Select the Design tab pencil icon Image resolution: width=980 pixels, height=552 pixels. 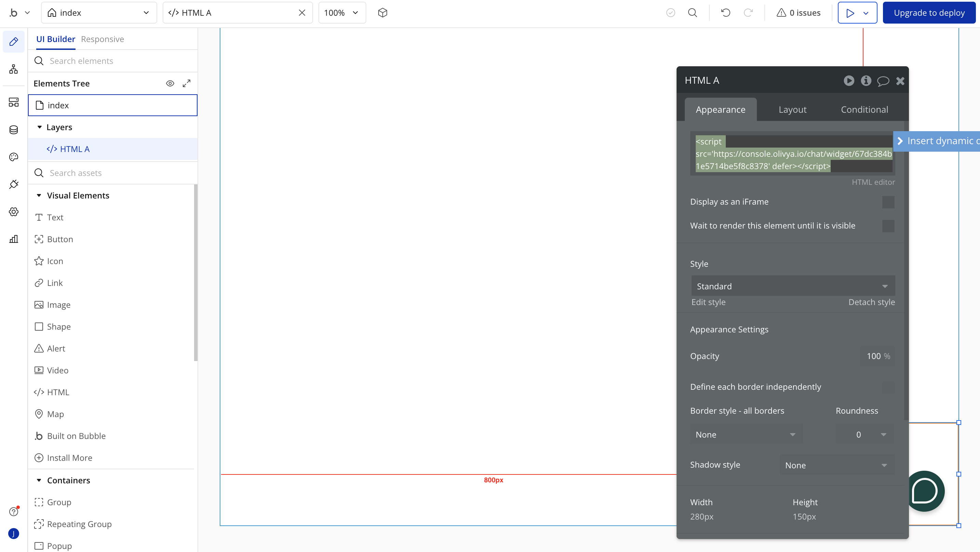point(14,41)
